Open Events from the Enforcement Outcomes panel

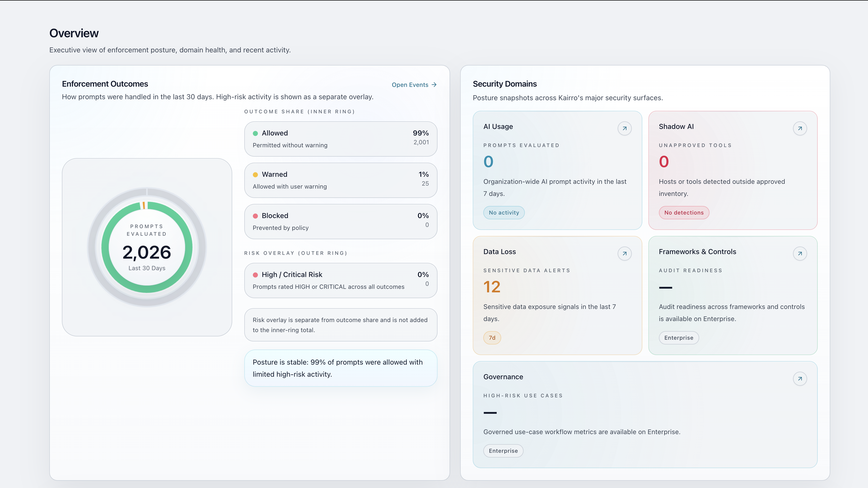[x=414, y=85]
